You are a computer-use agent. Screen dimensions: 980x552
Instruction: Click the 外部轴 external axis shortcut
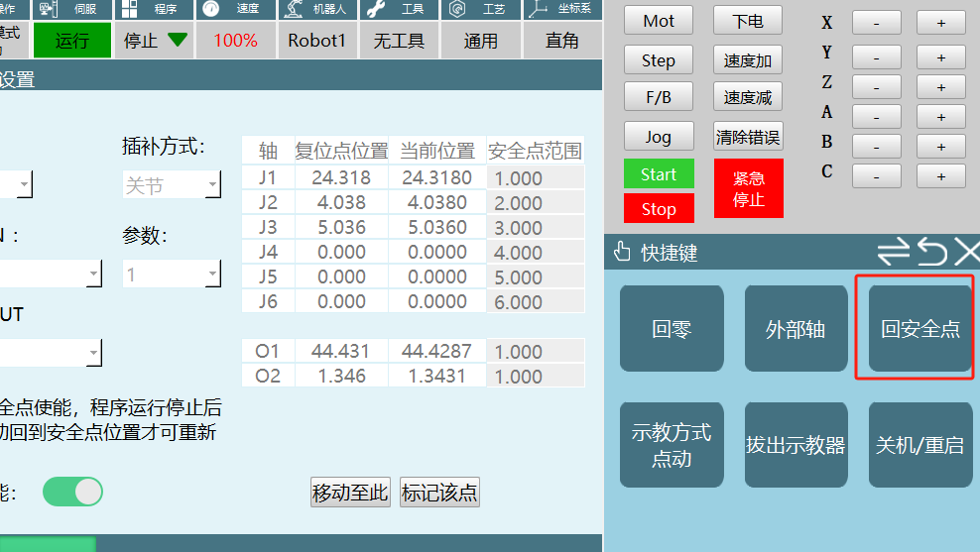tap(796, 328)
